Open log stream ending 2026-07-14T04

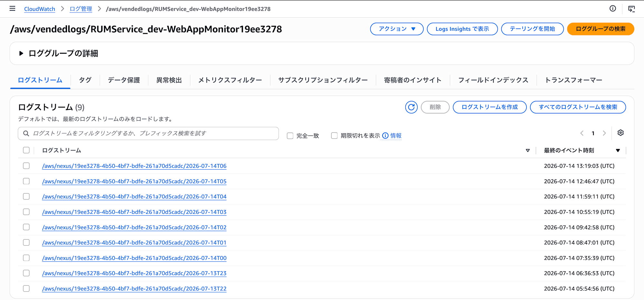click(134, 197)
